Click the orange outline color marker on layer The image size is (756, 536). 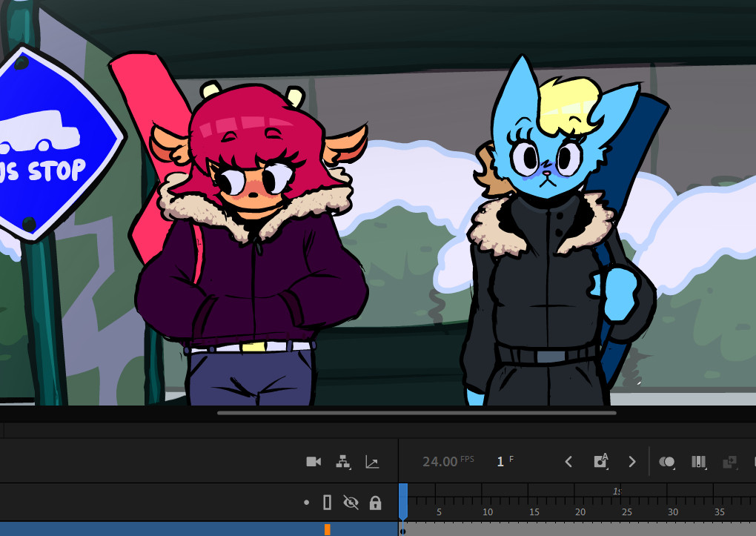pos(327,529)
